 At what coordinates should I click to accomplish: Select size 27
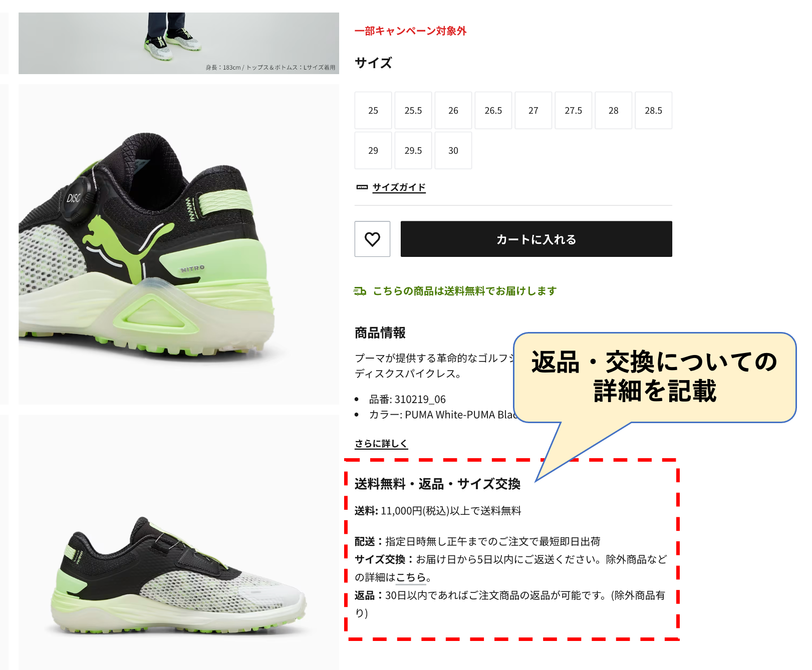pos(533,110)
